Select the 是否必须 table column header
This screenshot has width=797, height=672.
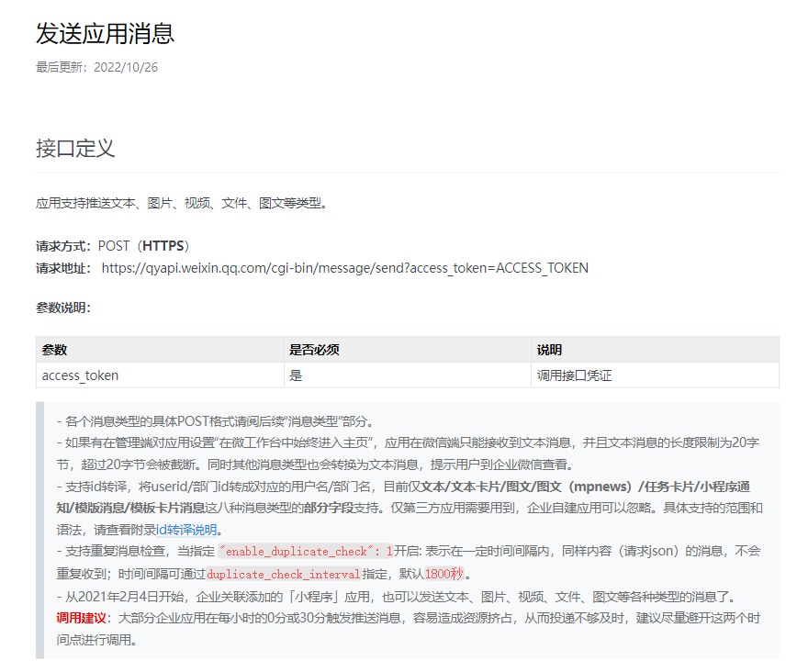(314, 350)
